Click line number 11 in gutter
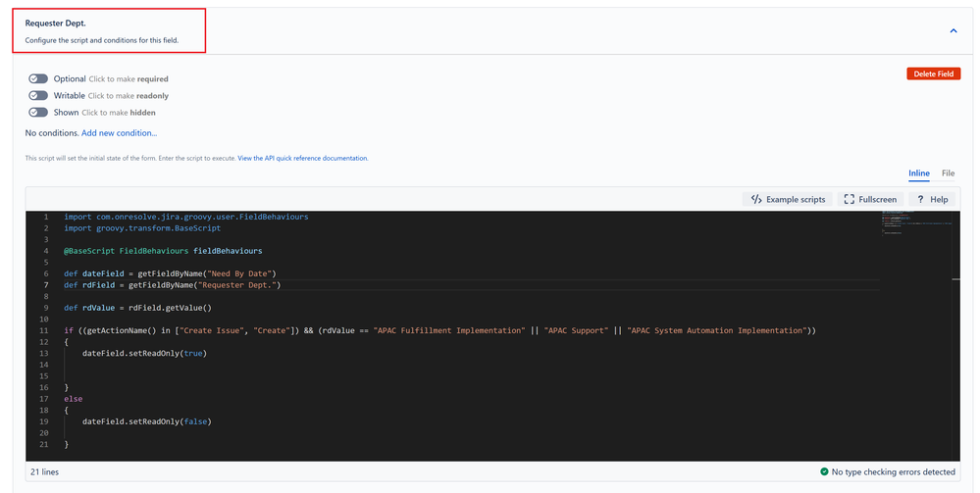This screenshot has width=980, height=493. pos(44,330)
